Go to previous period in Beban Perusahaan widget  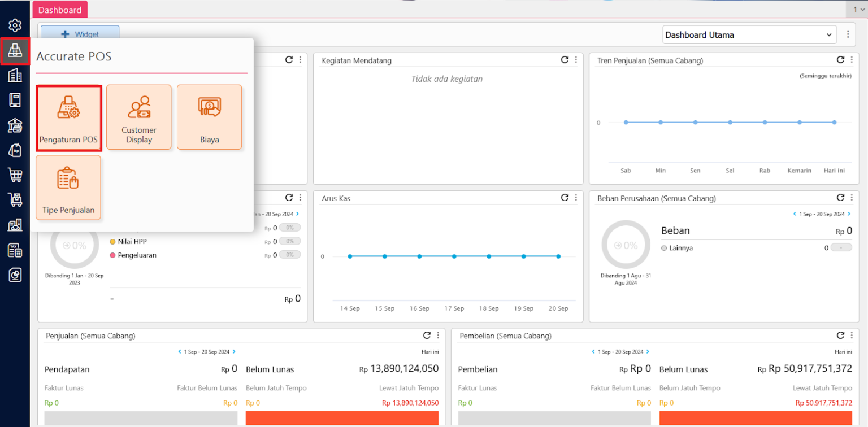coord(794,214)
